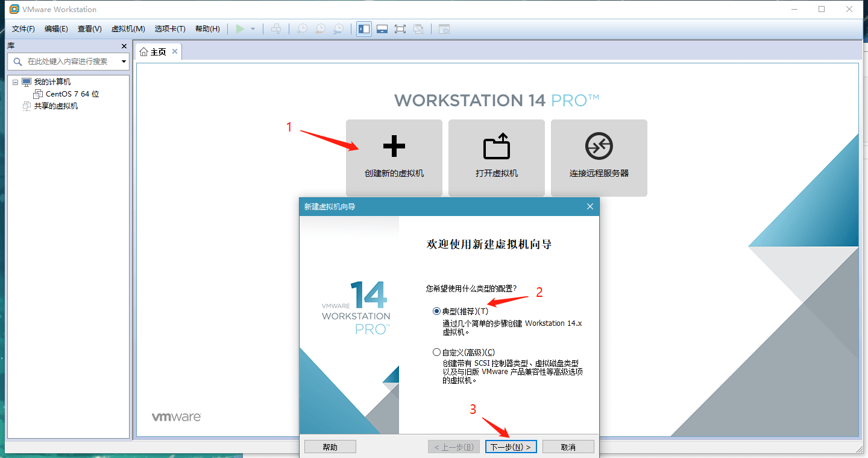This screenshot has width=868, height=458.
Task: Click the 取消 button in wizard
Action: 568,447
